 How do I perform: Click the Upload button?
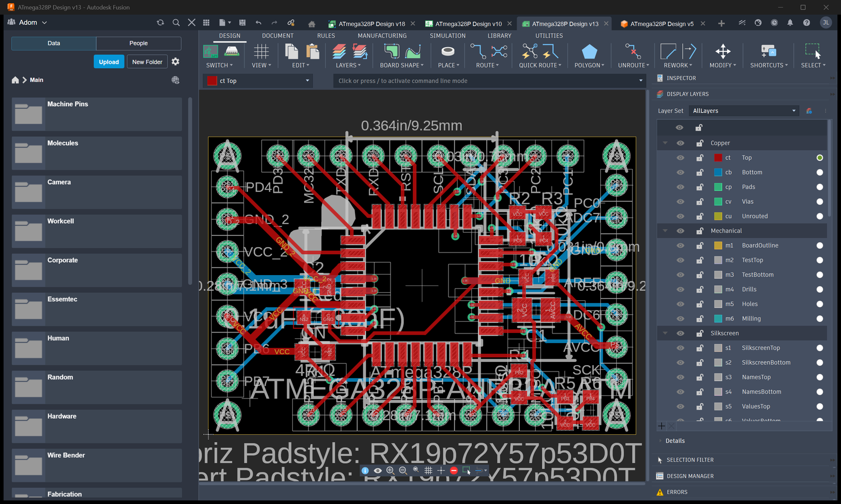point(109,62)
